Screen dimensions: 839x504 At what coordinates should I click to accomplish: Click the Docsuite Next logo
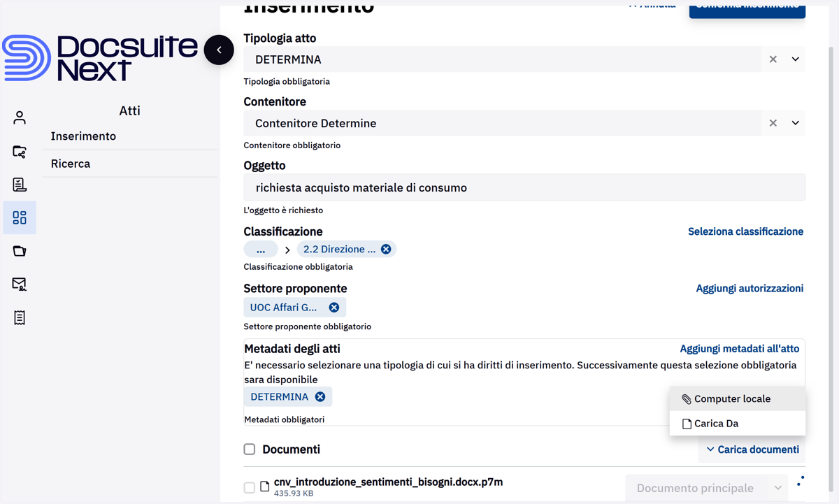100,58
